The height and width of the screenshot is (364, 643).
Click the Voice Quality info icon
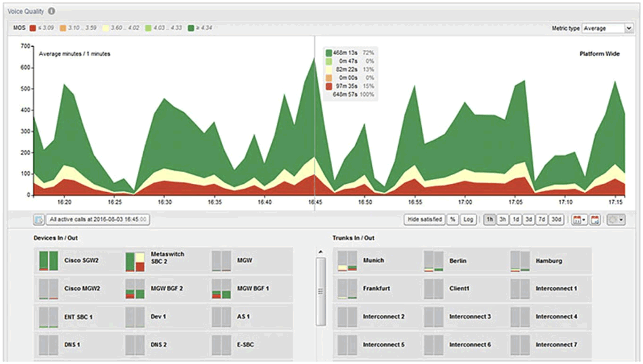pos(51,11)
